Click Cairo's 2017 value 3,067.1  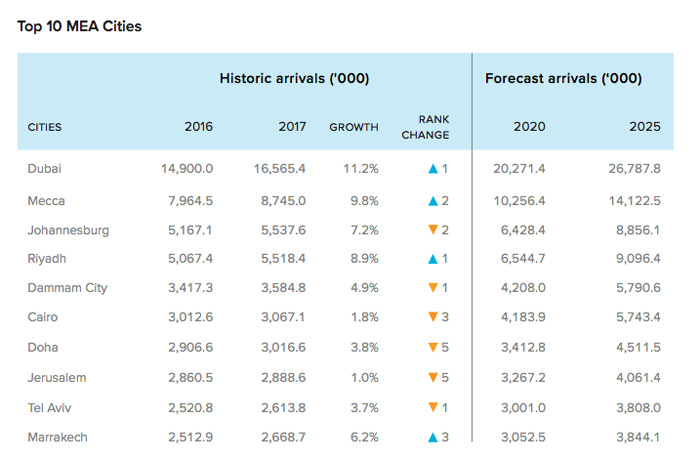[x=283, y=317]
